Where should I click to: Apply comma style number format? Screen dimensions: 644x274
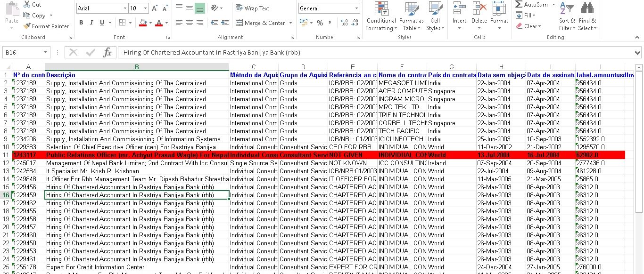coord(330,23)
